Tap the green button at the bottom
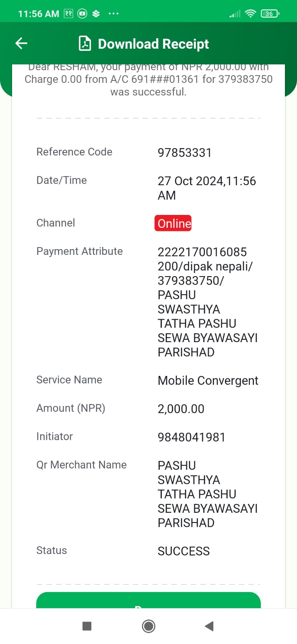Screen dimensions: 297x644 coord(148,600)
